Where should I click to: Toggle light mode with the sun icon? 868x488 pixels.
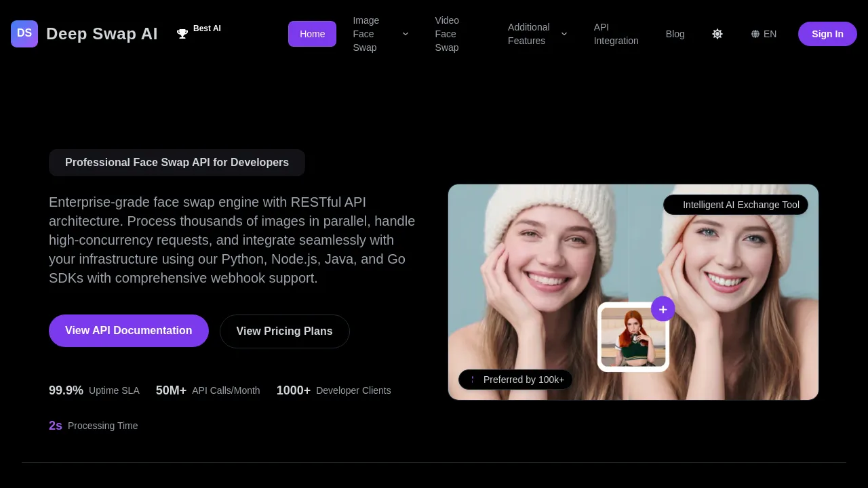click(717, 34)
